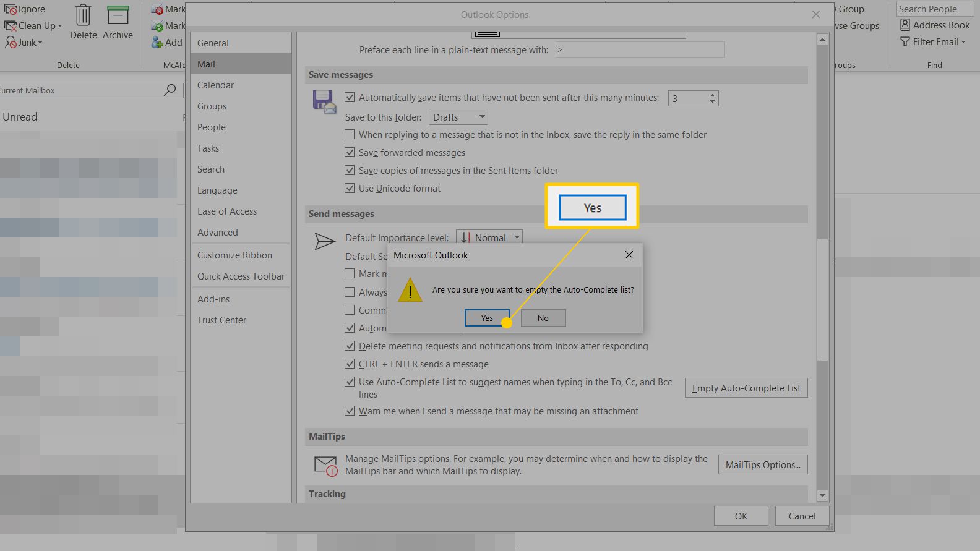This screenshot has width=980, height=551.
Task: Select the Mail category
Action: point(241,64)
